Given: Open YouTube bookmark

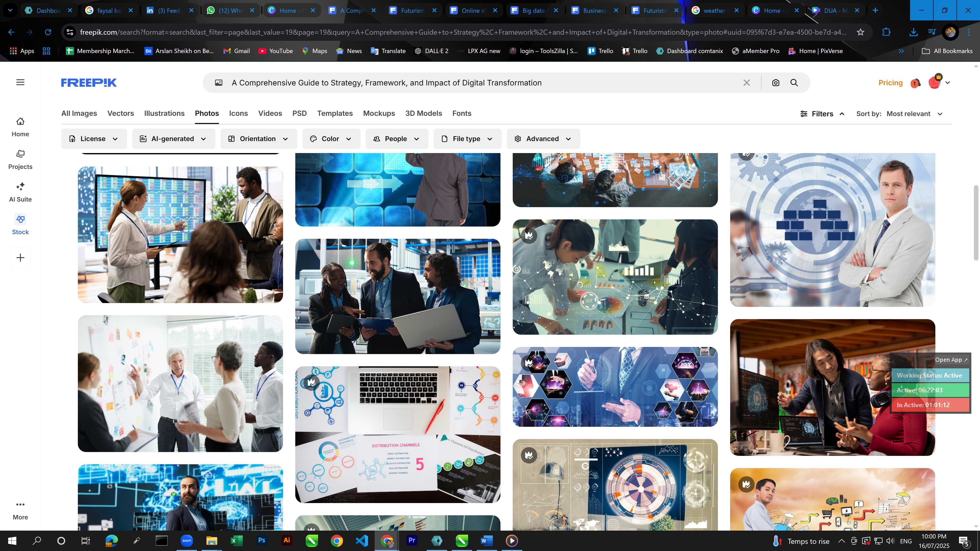Looking at the screenshot, I should (276, 51).
